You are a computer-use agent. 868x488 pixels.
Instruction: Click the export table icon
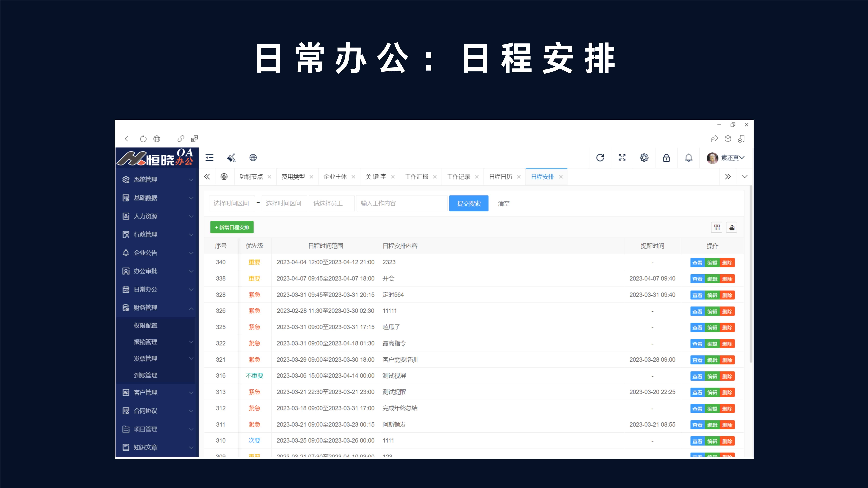[732, 227]
